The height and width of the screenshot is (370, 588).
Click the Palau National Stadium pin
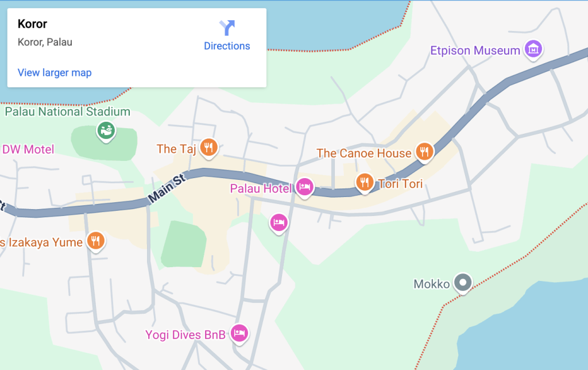tap(106, 132)
